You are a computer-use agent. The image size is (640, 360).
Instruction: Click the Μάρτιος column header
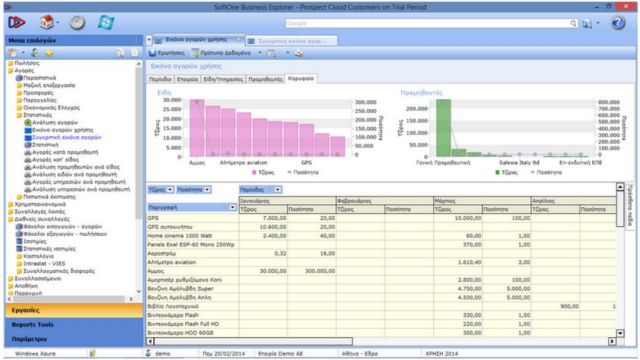[x=482, y=201]
